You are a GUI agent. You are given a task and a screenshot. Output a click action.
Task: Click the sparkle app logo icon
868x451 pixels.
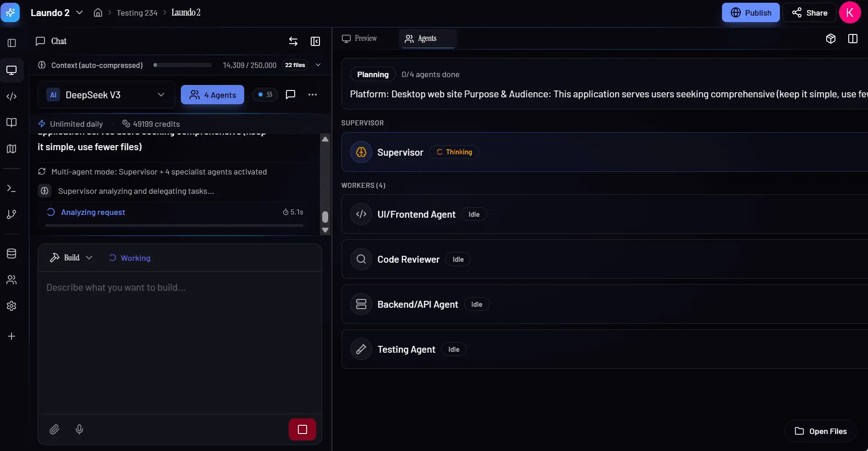tap(10, 12)
